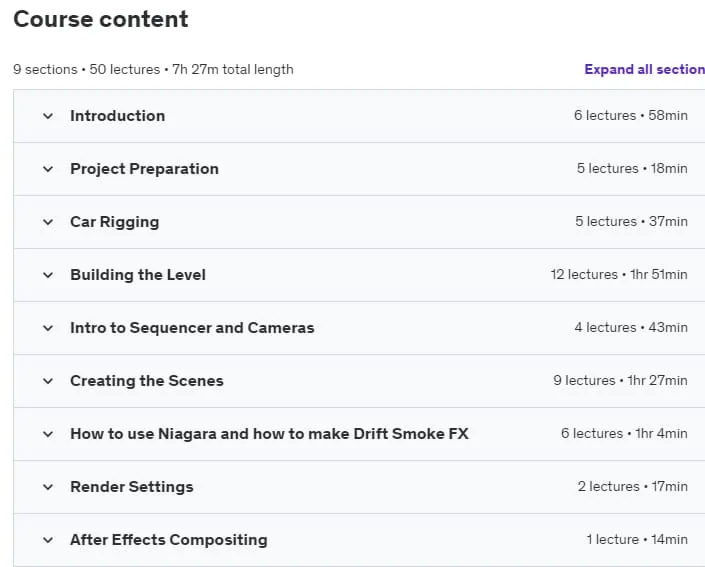Open How to use Niagara section title
This screenshot has height=567, width=705.
(x=269, y=434)
